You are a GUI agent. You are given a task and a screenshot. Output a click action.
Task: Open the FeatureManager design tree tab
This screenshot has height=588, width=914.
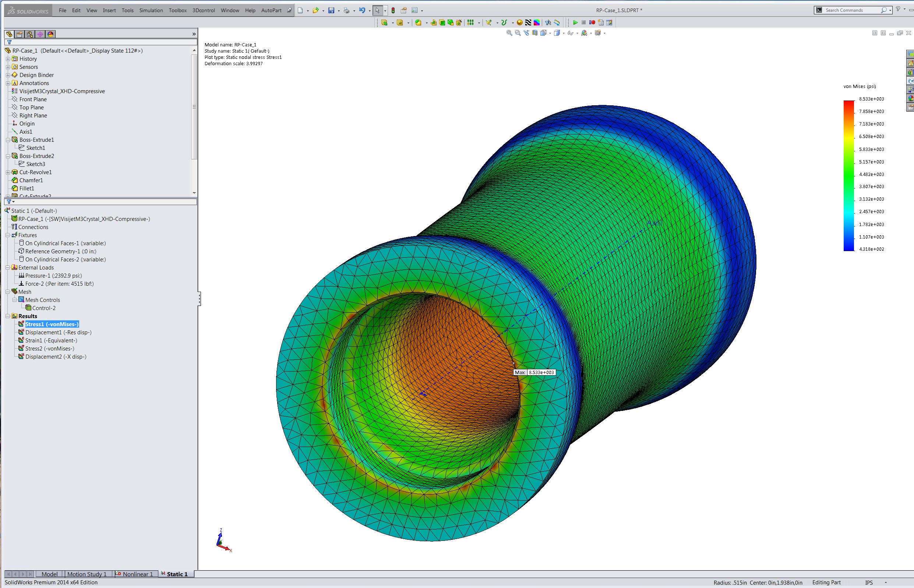click(9, 34)
